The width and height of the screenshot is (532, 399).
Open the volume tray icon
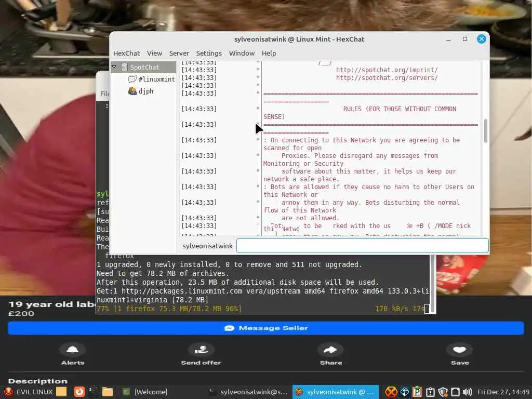tap(468, 392)
